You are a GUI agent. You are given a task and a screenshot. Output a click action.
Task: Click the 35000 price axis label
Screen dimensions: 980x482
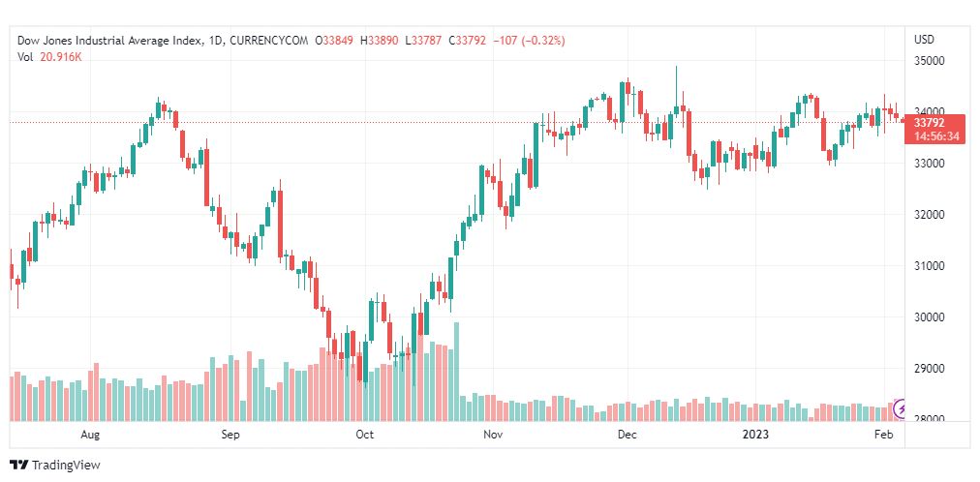click(930, 61)
